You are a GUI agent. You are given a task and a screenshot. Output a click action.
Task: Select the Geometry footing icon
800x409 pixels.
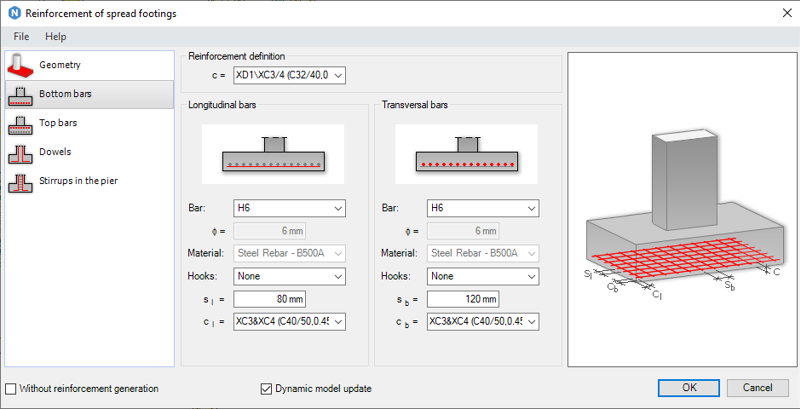(x=20, y=65)
